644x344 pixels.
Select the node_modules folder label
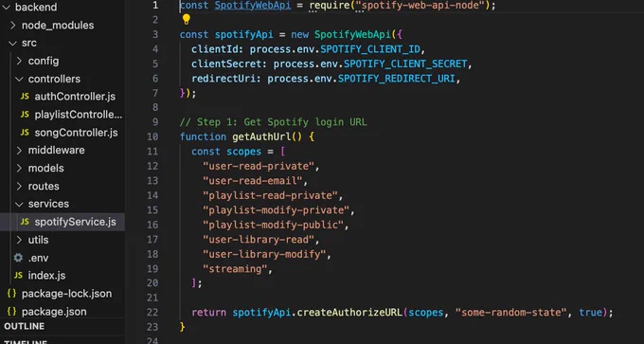point(58,26)
